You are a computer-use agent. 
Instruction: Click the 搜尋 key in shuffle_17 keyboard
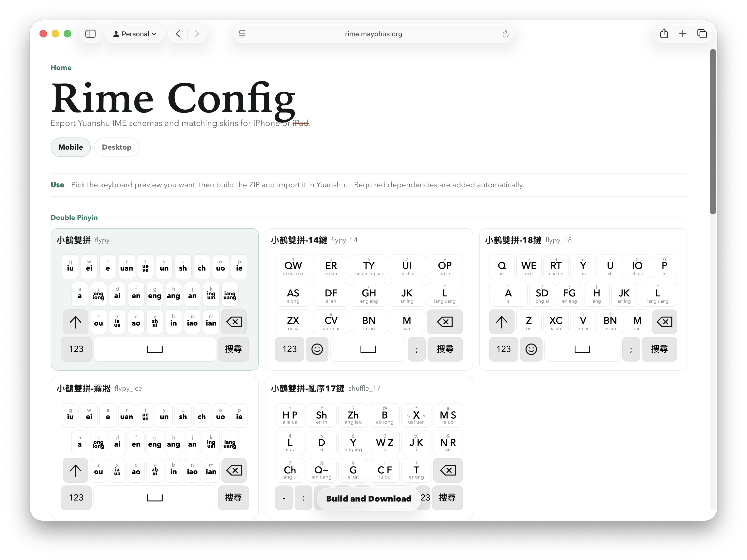pyautogui.click(x=447, y=498)
